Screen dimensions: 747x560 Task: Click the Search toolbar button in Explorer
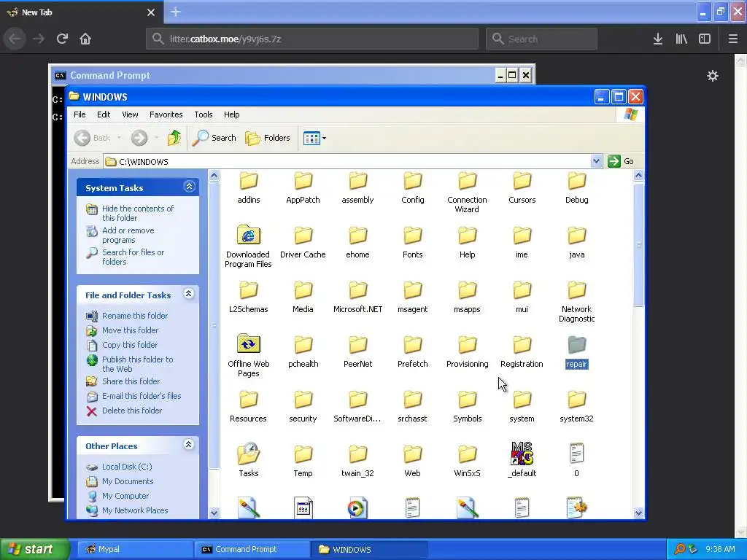(214, 138)
